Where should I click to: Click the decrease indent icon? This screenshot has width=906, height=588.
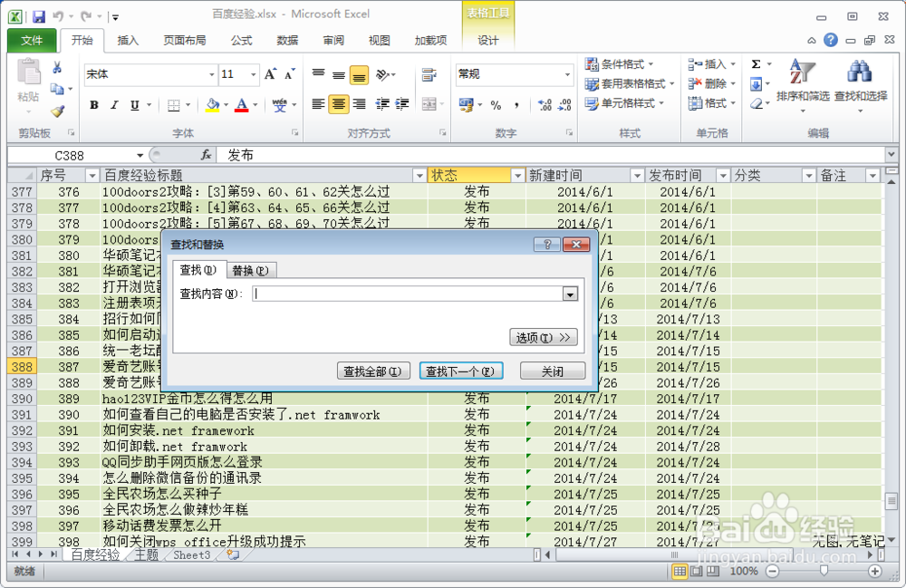point(382,104)
